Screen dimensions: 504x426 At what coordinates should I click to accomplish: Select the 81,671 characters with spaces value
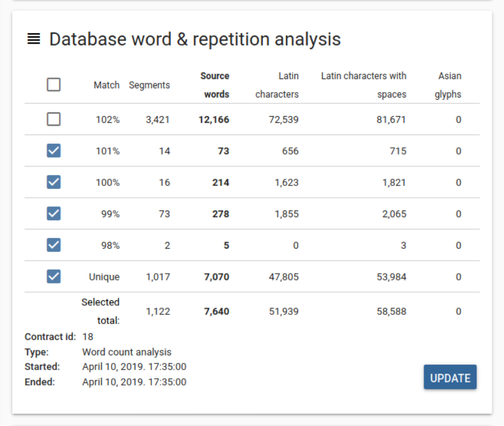tap(391, 120)
